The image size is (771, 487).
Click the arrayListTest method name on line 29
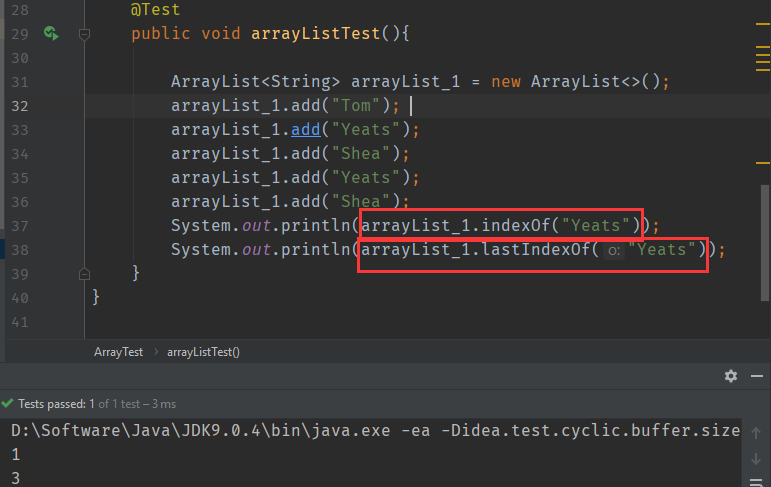pyautogui.click(x=316, y=34)
